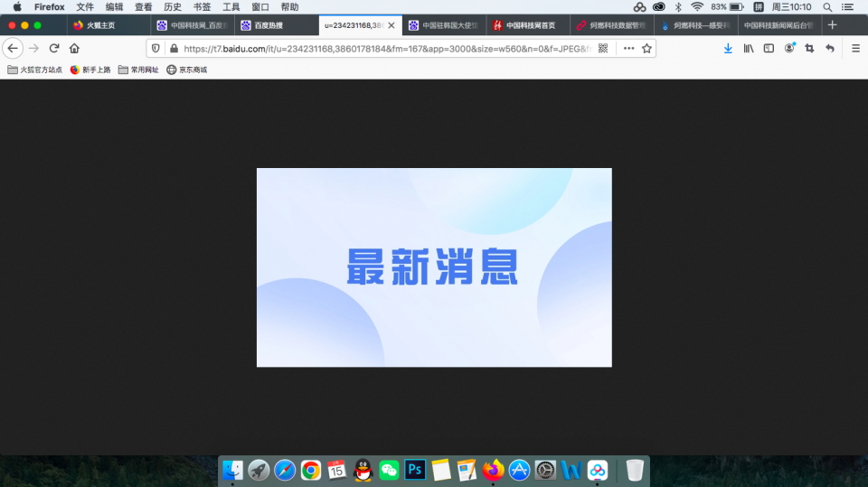The height and width of the screenshot is (487, 868).
Task: Toggle the sidebar view icon
Action: coord(769,48)
